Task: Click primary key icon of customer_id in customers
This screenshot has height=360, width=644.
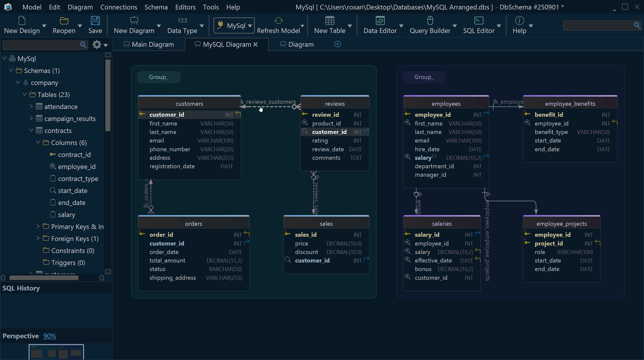Action: pos(142,114)
